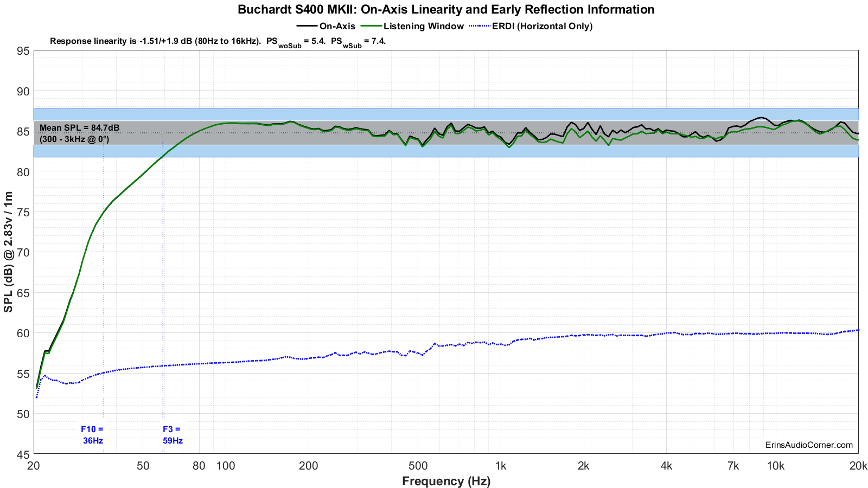Viewport: 868px width, 488px height.
Task: Click the SPL (dB) @ 2.83v / 1m axis title
Action: point(8,252)
